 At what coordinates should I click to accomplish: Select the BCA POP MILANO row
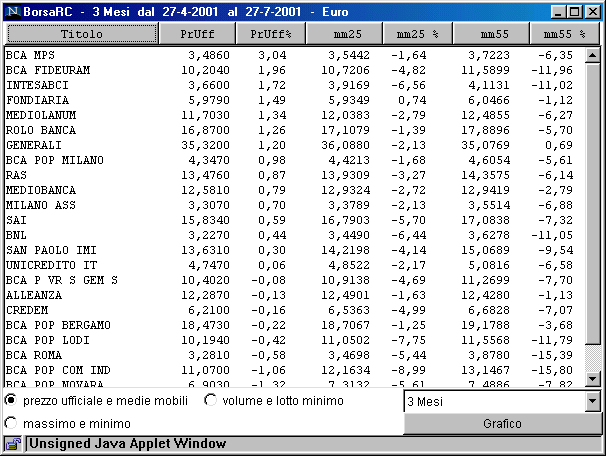(294, 160)
